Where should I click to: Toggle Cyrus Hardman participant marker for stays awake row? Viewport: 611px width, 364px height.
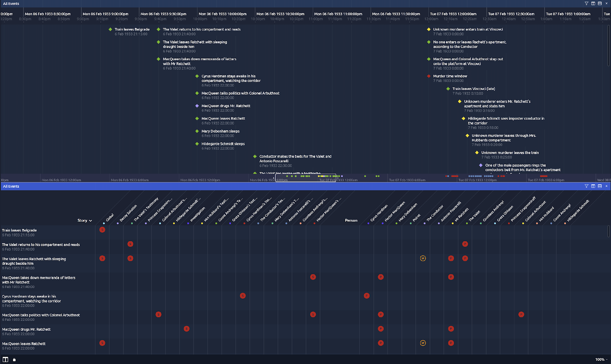(367, 296)
